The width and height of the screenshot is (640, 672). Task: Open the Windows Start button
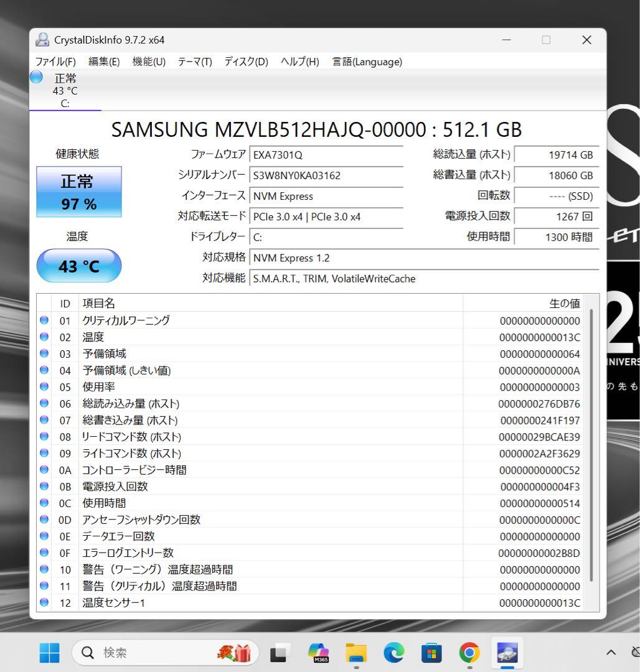[x=49, y=653]
